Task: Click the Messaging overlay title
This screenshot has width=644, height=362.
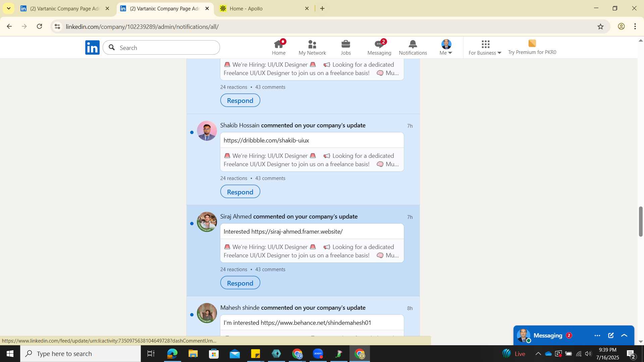Action: click(x=548, y=335)
